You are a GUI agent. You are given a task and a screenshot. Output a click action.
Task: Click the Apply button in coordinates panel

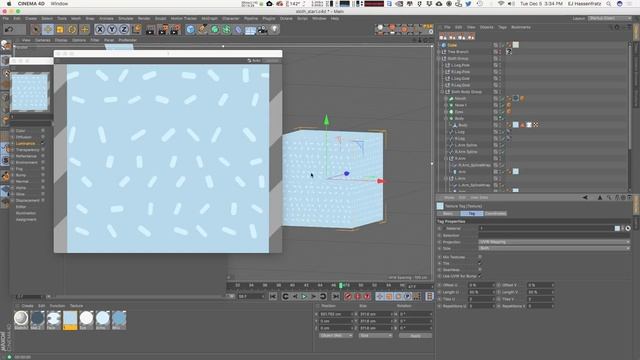click(415, 336)
